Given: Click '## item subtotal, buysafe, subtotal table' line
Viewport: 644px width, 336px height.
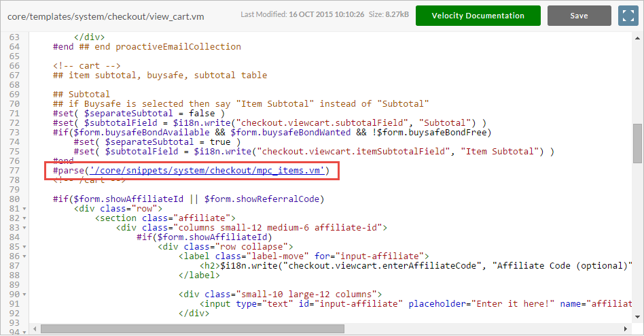Looking at the screenshot, I should point(160,75).
